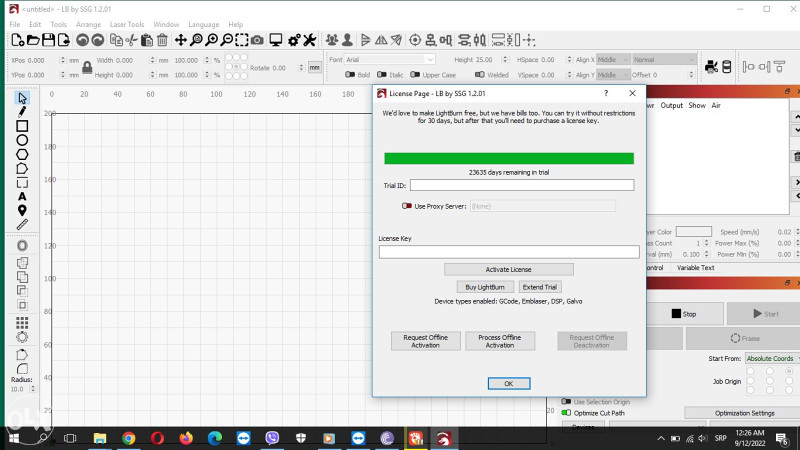The width and height of the screenshot is (800, 450).
Task: Open the Align X Middle dropdown
Action: coord(613,60)
